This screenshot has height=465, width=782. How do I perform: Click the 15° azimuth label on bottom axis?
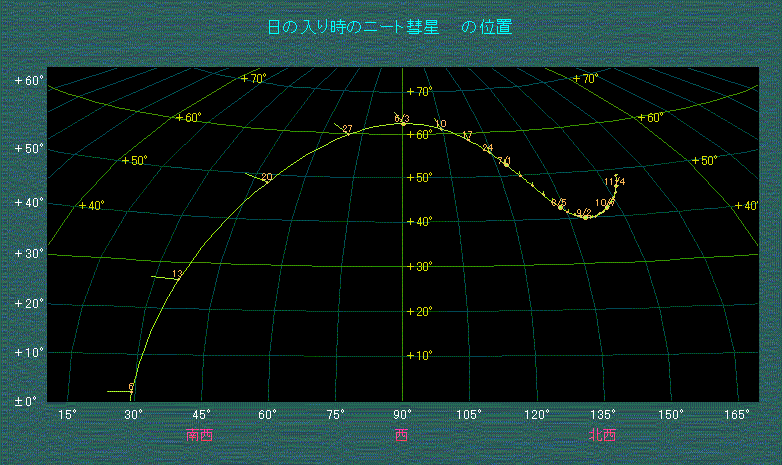pos(67,415)
